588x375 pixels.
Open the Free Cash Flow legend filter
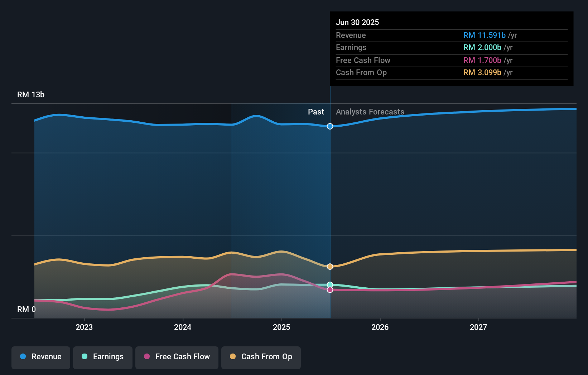click(x=177, y=357)
